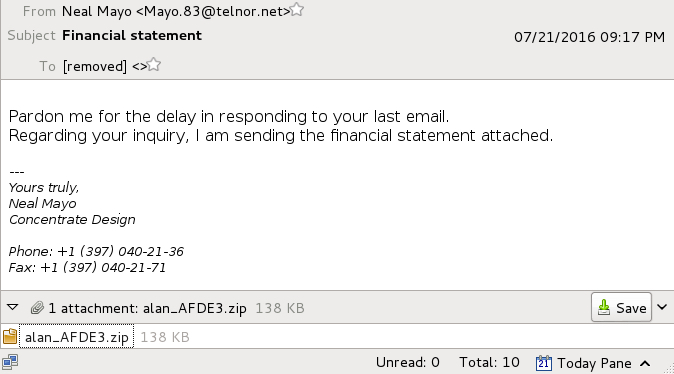Click the green download icon on Save
674x374 pixels.
[x=604, y=307]
